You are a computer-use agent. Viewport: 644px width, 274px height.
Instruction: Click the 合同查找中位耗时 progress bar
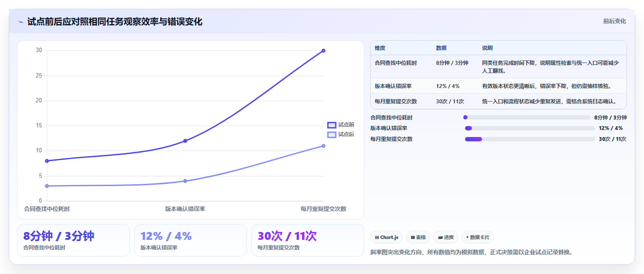pyautogui.click(x=527, y=117)
